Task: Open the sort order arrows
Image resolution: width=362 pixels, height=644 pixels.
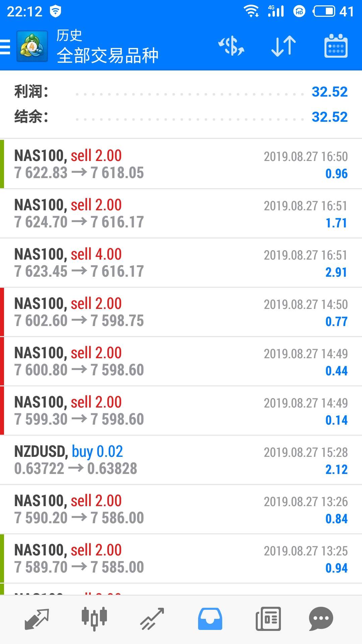Action: click(284, 46)
